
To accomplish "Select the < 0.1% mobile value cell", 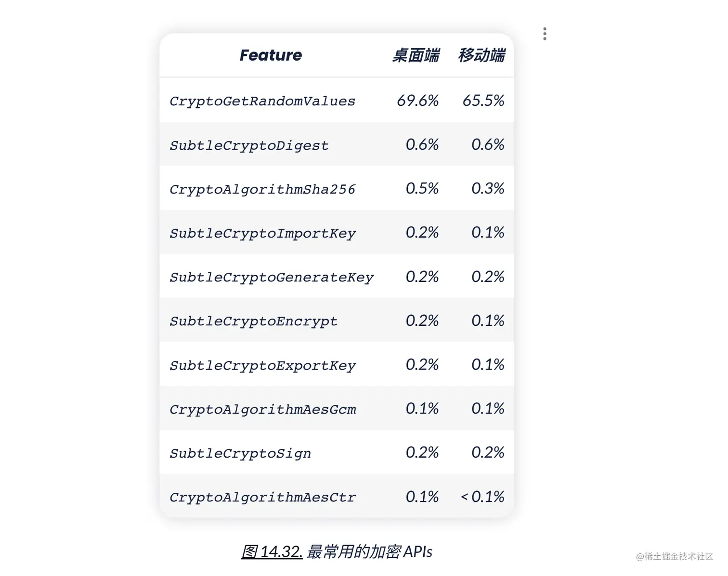I will [x=482, y=497].
